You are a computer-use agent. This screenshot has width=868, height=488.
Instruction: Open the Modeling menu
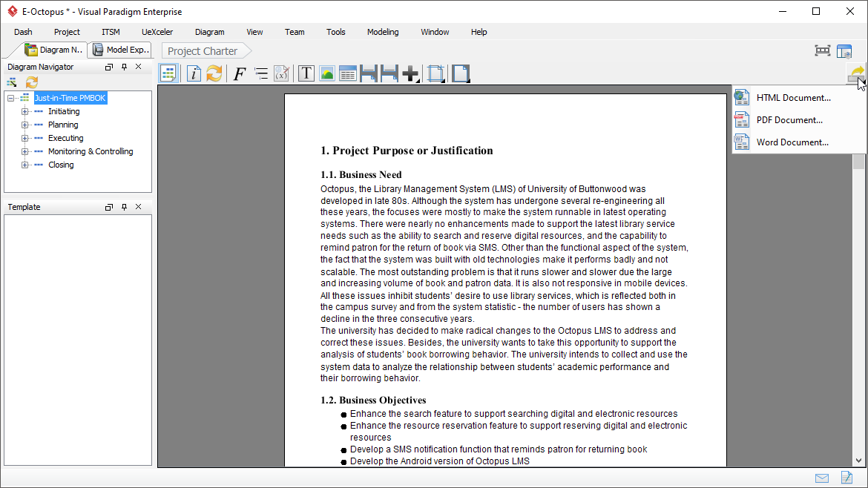tap(383, 32)
